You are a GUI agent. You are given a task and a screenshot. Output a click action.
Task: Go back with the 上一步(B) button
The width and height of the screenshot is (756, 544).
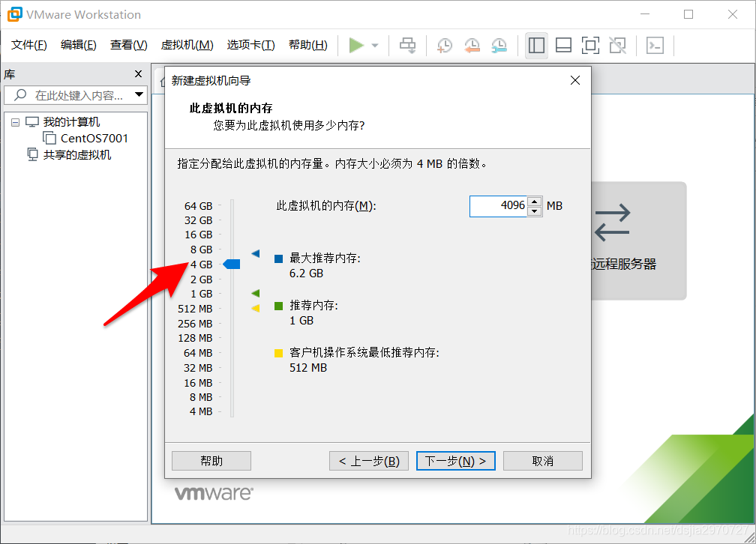pyautogui.click(x=369, y=461)
